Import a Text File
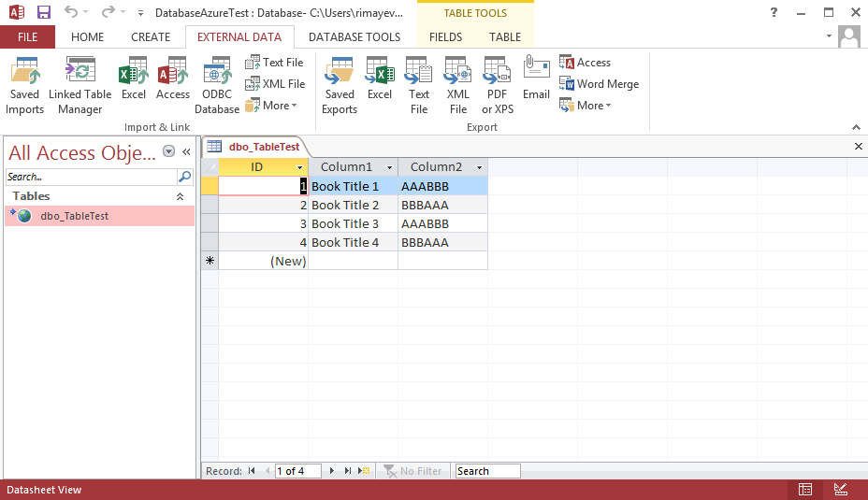Screen dimensions: 868x500 (x=275, y=63)
